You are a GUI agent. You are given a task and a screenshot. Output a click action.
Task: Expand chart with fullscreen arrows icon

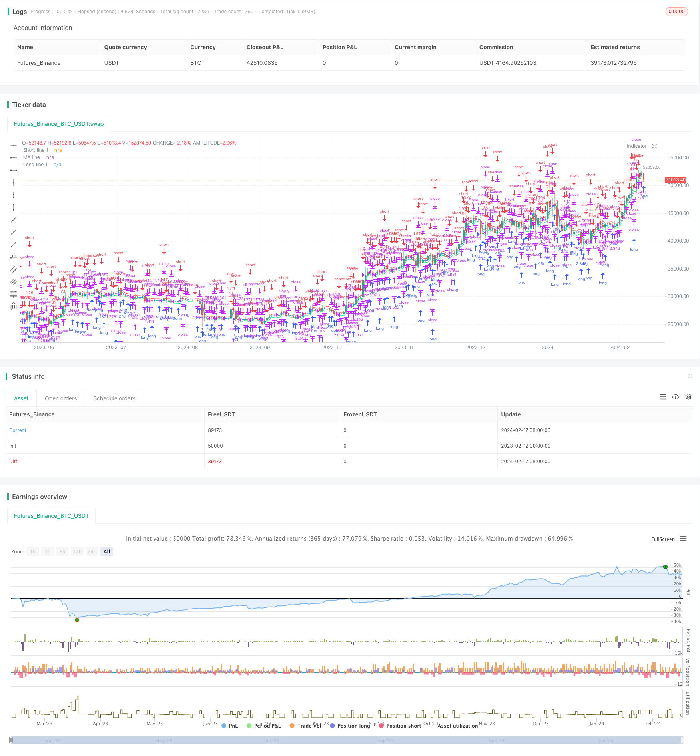654,146
